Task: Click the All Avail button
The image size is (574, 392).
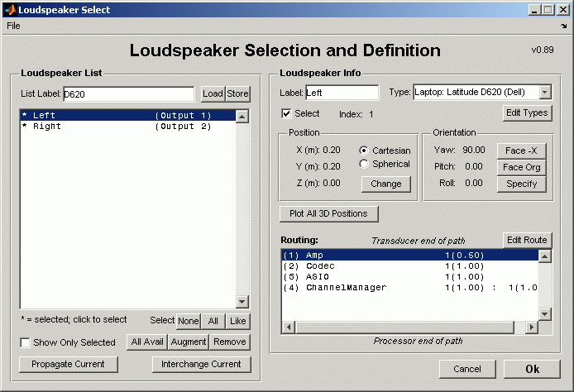Action: pos(147,342)
